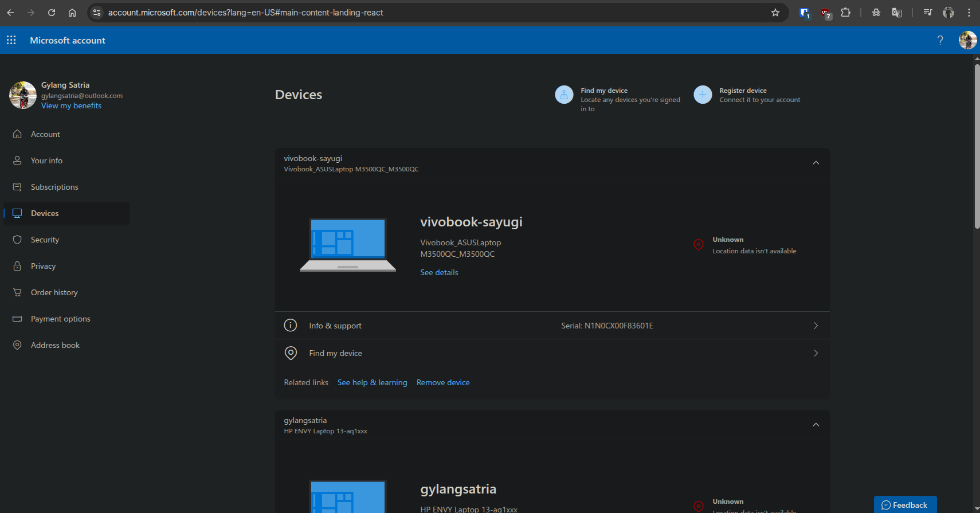Expand the Info & support row
980x513 pixels.
coord(816,326)
